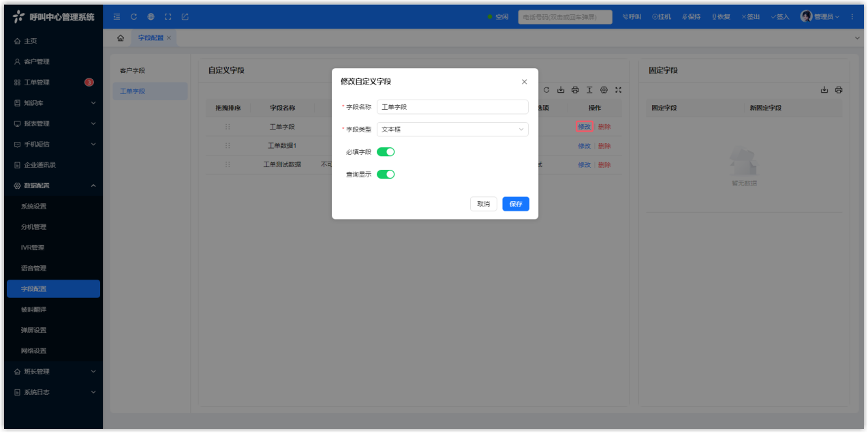Click the globe language icon in header
Screen dimensions: 868x433
click(x=151, y=16)
